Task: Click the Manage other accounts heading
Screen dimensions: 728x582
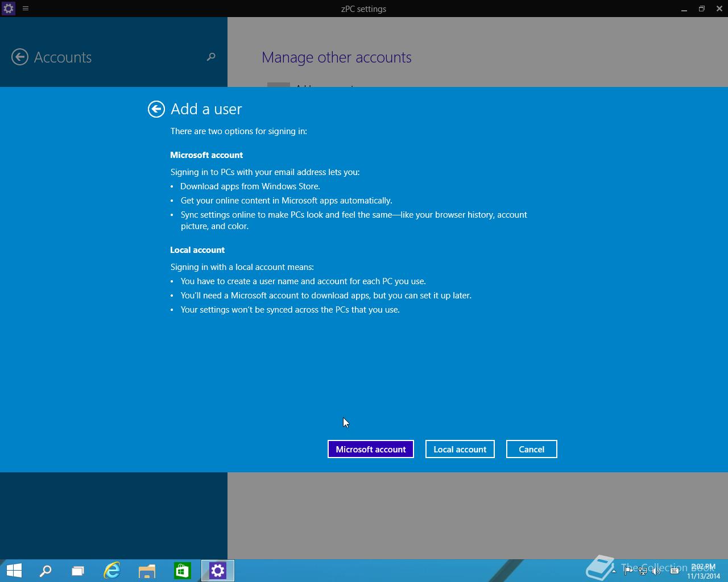Action: [337, 57]
